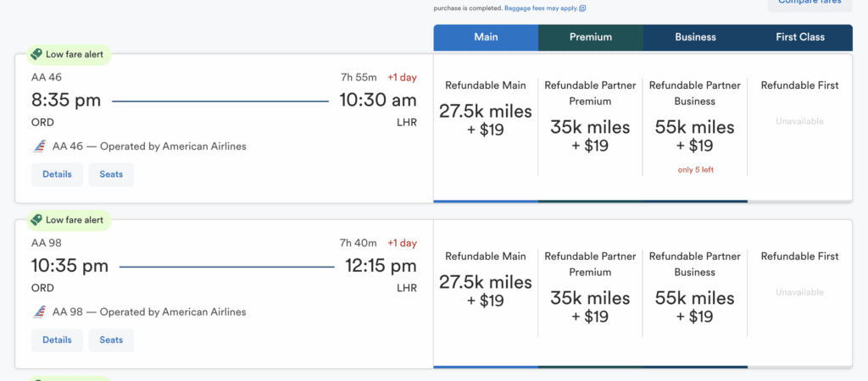
Task: Open Details for flight AA 46
Action: (57, 174)
